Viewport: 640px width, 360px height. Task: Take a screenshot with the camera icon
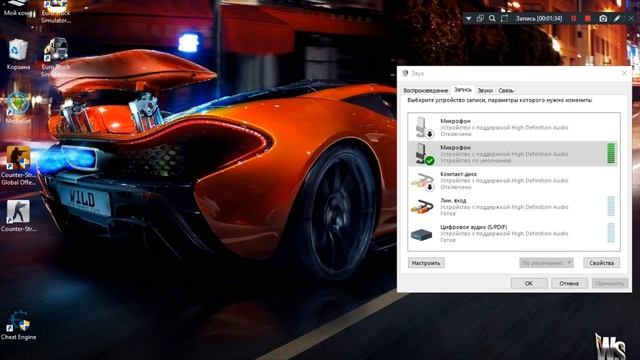603,18
